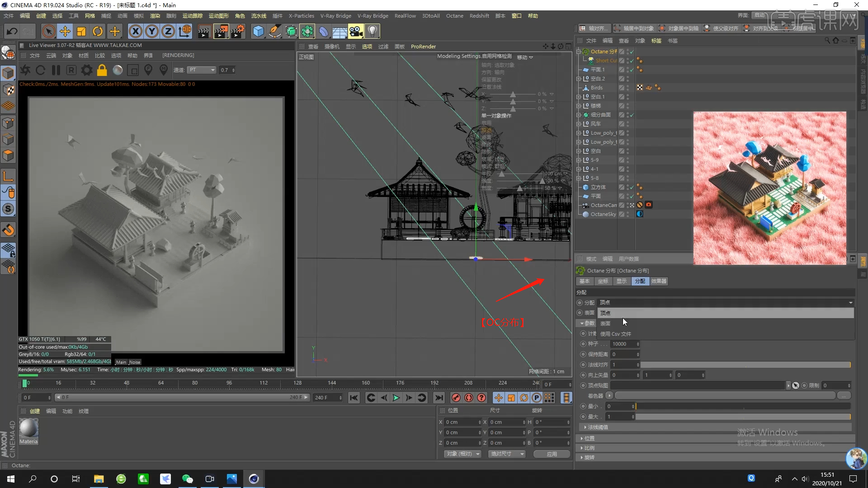Choose 使用 Csv 文件 option
Viewport: 868px width, 488px height.
tap(726, 334)
